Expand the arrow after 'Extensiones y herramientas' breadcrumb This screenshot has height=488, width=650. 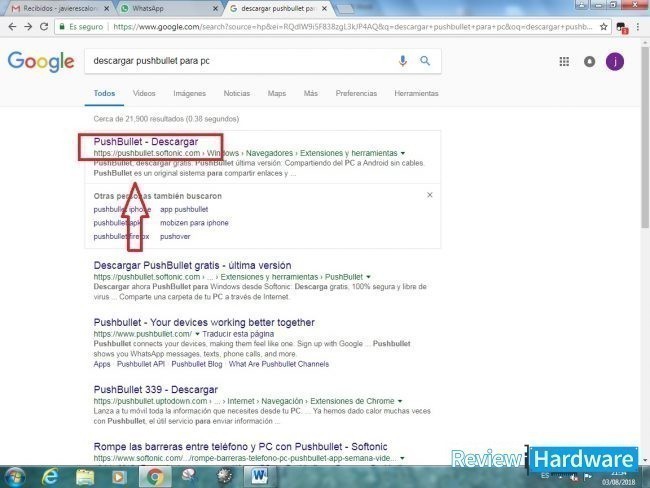tap(403, 153)
